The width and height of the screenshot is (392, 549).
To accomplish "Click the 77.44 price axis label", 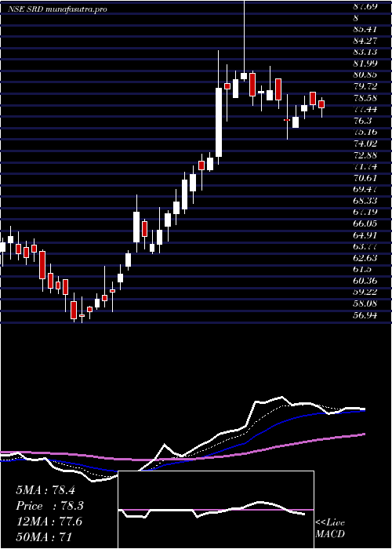I will 365,109.
